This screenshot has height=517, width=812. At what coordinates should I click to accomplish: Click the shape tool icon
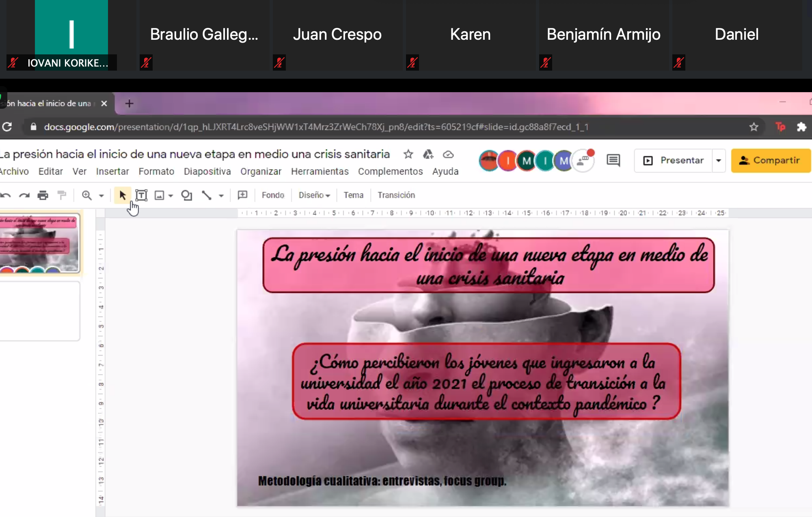(186, 195)
